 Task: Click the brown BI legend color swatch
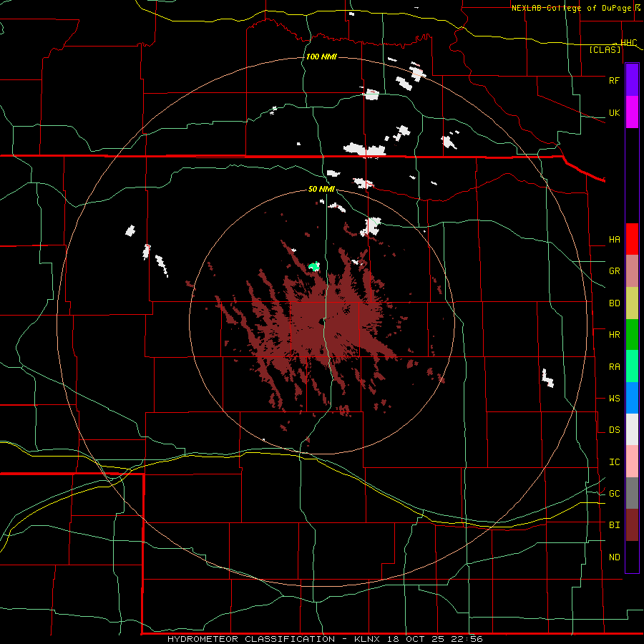coord(632,525)
